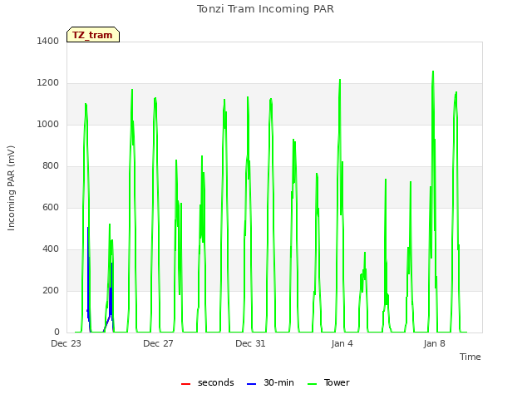
Task: Click the Time axis title
Action: (470, 357)
